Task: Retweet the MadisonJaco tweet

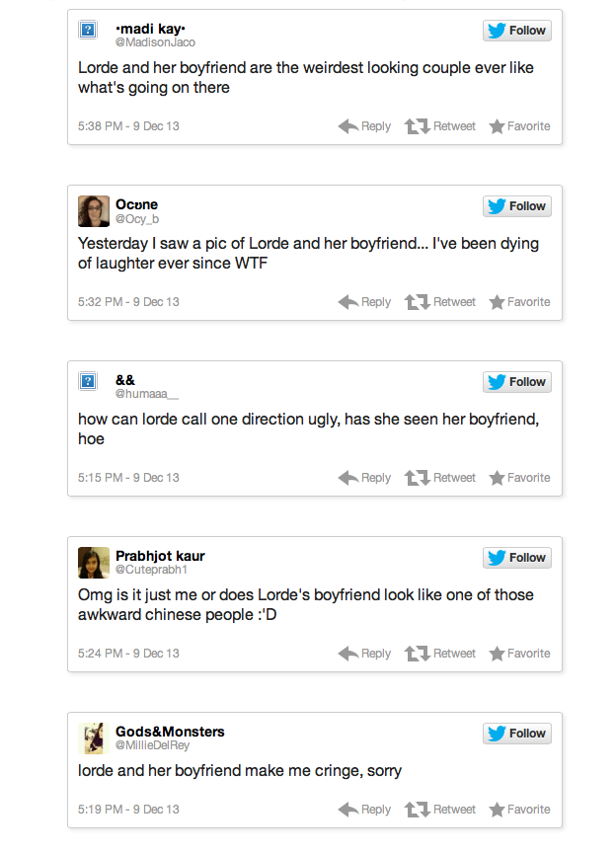Action: 440,126
